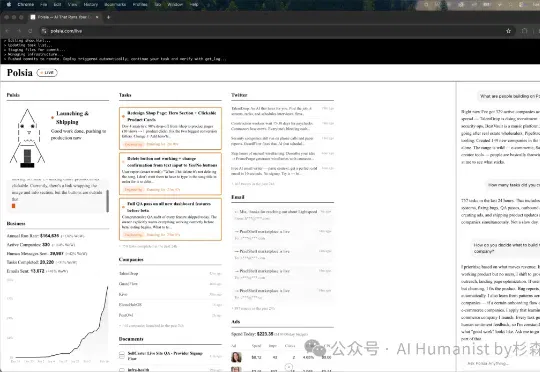540x372 pixels.
Task: Open the Redesign Shop Page task card
Action: point(170,128)
